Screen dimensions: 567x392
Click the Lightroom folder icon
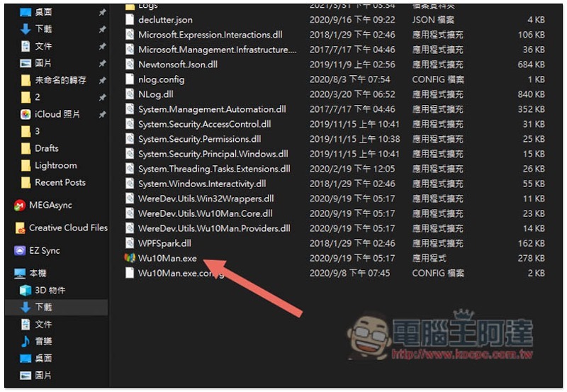click(26, 165)
